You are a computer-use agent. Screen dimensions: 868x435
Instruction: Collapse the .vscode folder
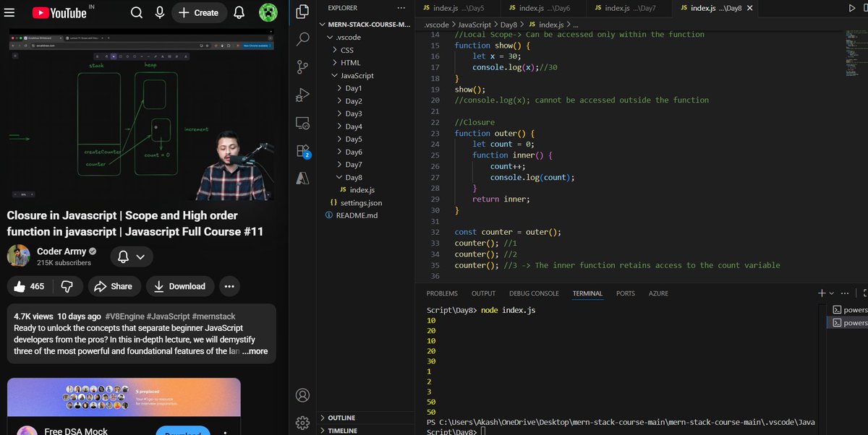click(x=366, y=37)
